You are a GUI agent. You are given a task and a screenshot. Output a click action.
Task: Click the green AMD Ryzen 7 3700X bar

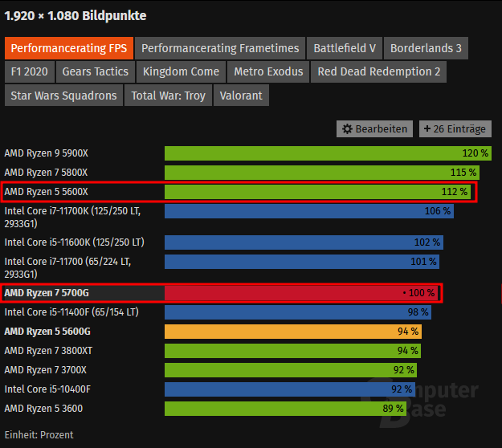(291, 370)
